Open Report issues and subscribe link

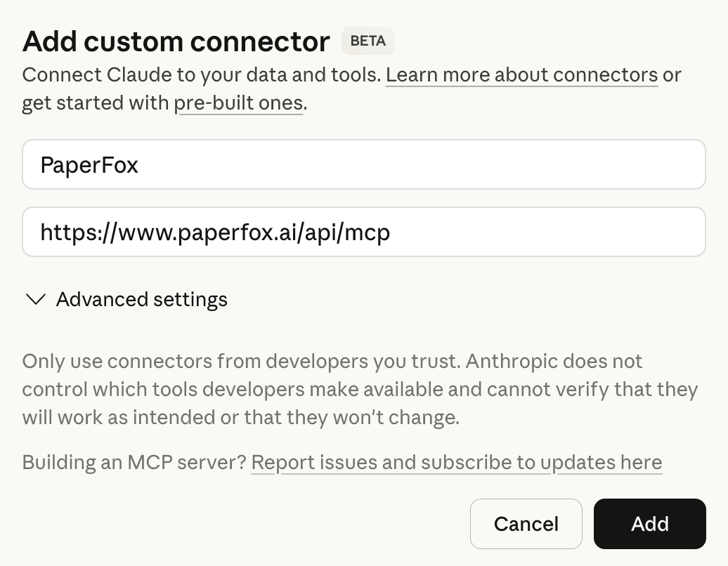(456, 462)
